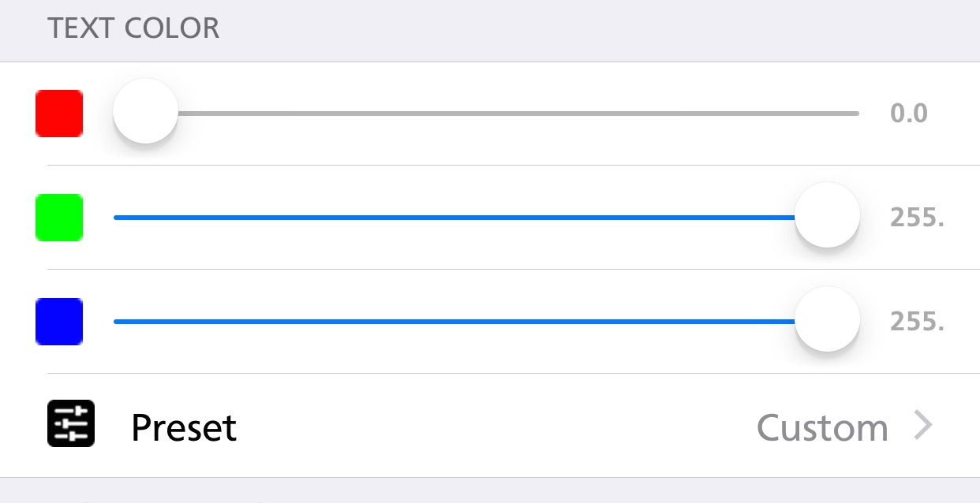Click the red color square icon
Viewport: 980px width, 503px height.
click(x=59, y=114)
